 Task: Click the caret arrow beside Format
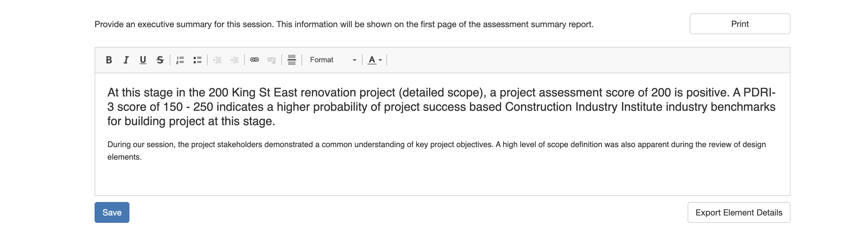(x=354, y=60)
